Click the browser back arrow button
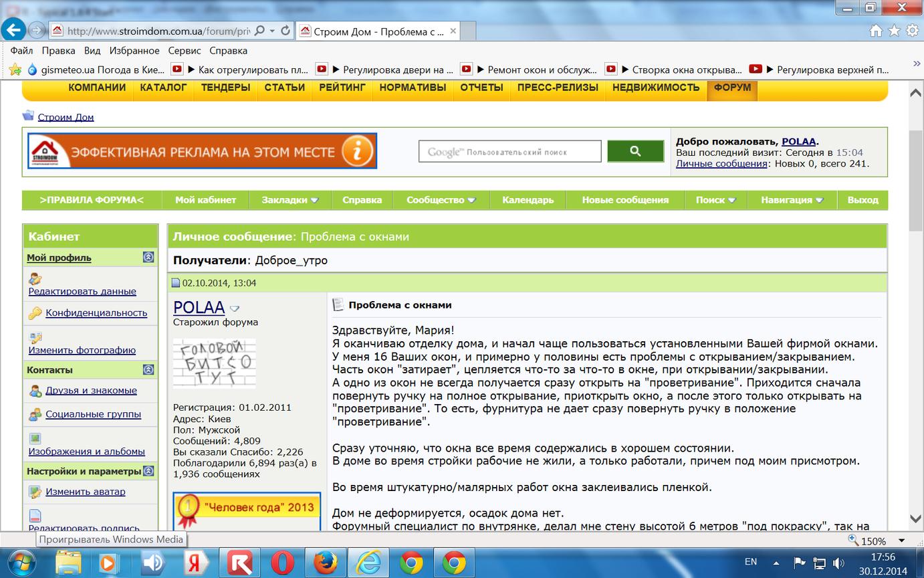924x578 pixels. tap(14, 30)
